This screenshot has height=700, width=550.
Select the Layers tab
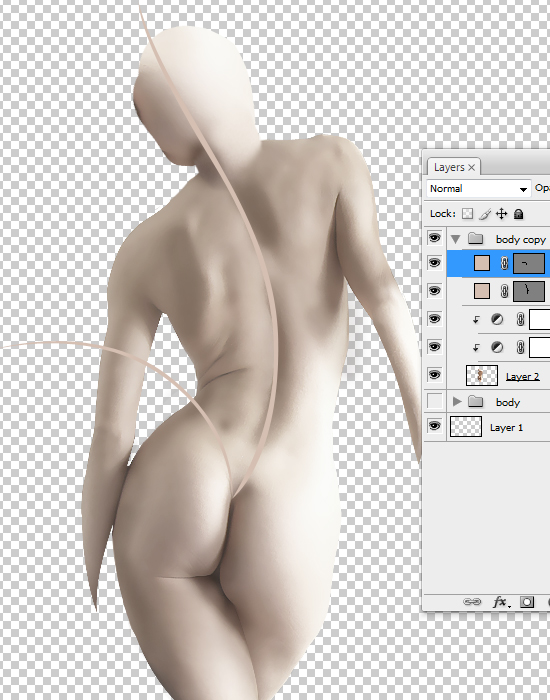click(x=449, y=167)
